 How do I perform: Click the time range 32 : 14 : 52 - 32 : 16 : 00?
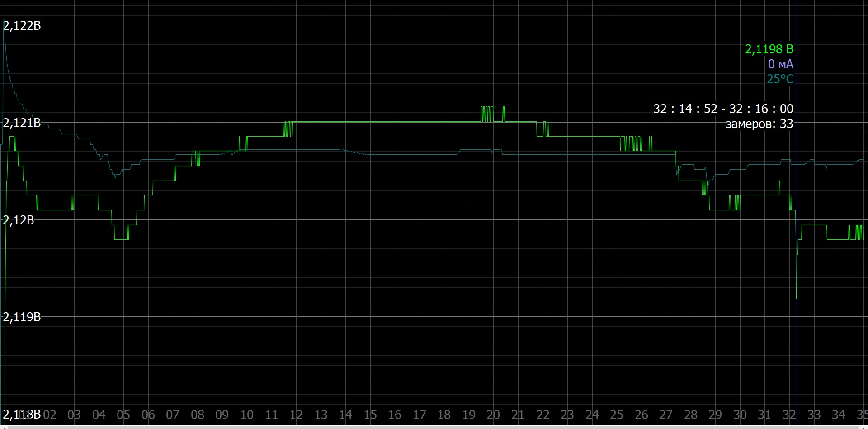tap(723, 109)
